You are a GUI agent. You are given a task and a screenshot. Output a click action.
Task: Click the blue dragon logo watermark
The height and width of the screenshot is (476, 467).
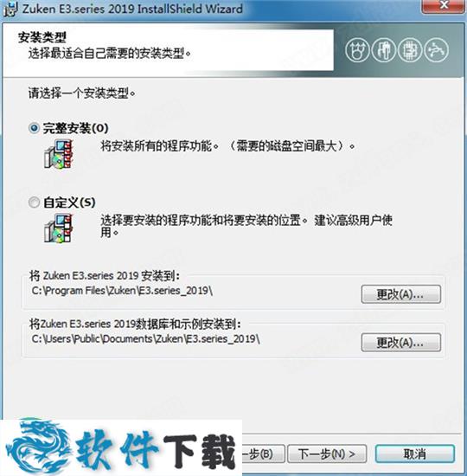[x=37, y=444]
